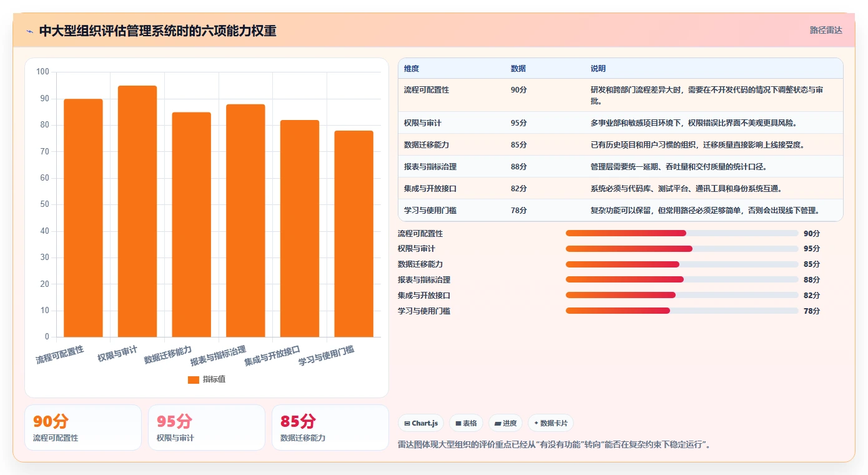Select the 表格 tag button
This screenshot has height=475, width=868.
point(466,423)
